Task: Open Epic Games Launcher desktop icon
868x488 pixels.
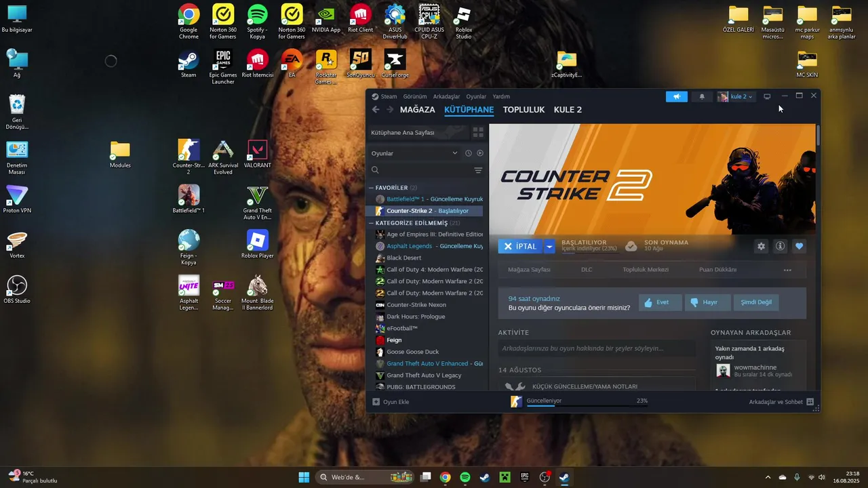Action: pyautogui.click(x=222, y=67)
